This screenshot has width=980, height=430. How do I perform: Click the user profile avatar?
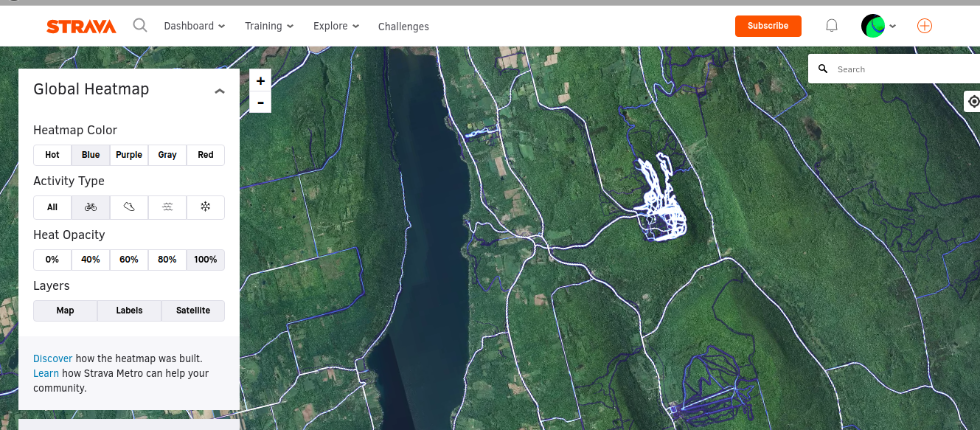point(873,26)
